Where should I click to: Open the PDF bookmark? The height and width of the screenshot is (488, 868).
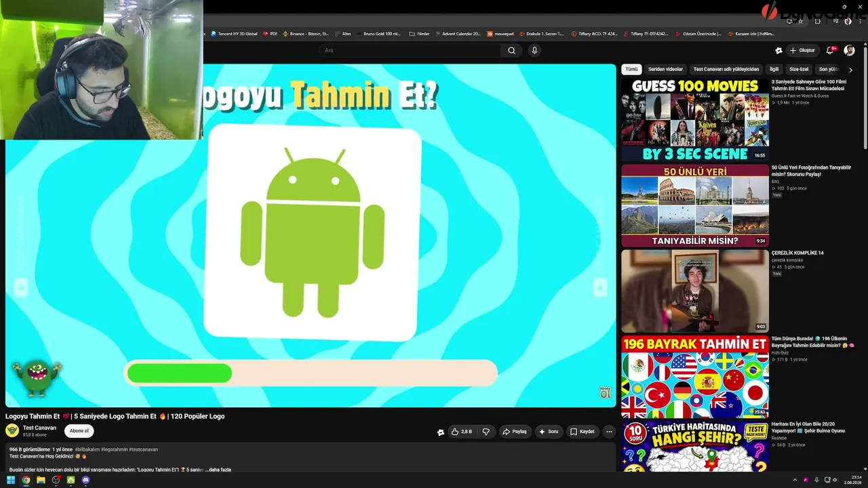tap(270, 33)
